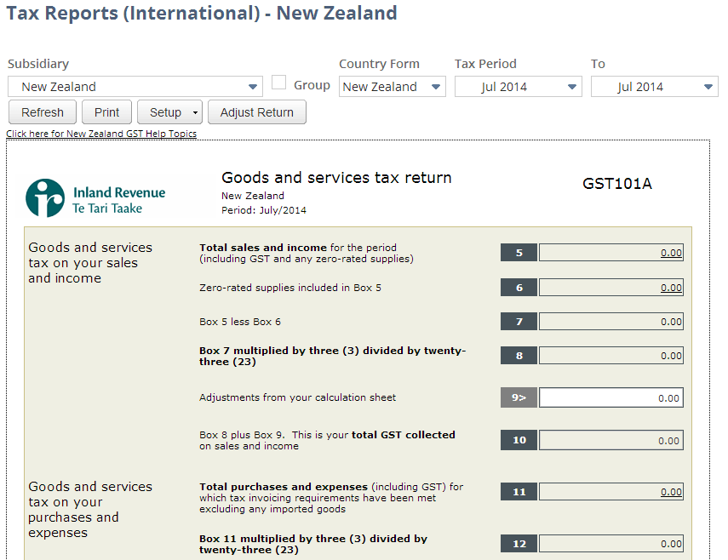Viewport: 728px width, 560px height.
Task: Click Box 9 adjustments input field
Action: pos(611,397)
